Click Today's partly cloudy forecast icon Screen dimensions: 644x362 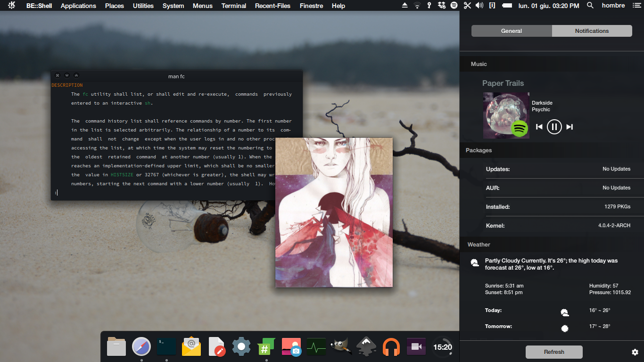(x=564, y=312)
